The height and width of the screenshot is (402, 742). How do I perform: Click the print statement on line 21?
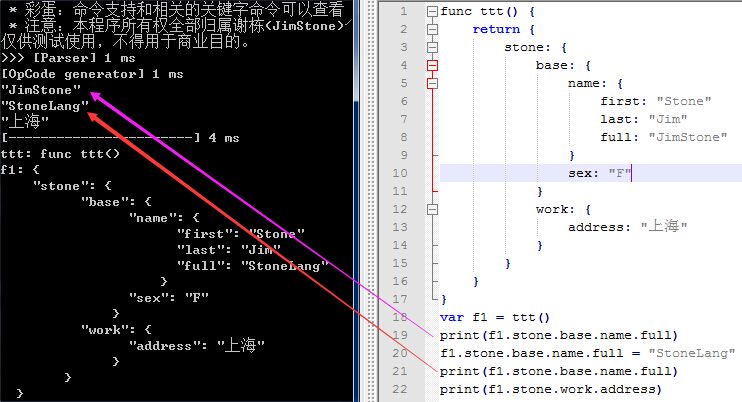tap(558, 371)
